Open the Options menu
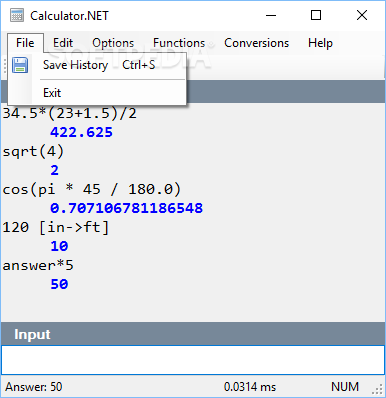Viewport: 386px width, 398px height. 113,43
